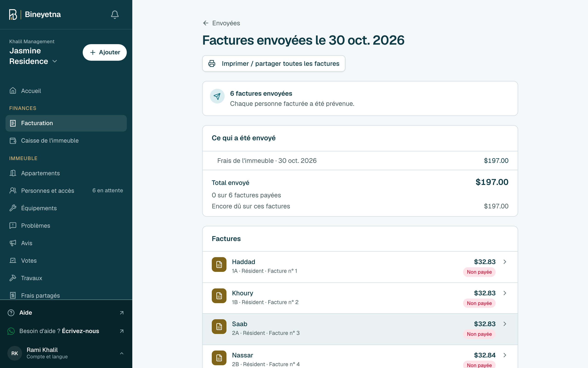Screen dimensions: 588x368
Task: Open Haddad invoice via its chevron
Action: pyautogui.click(x=505, y=262)
